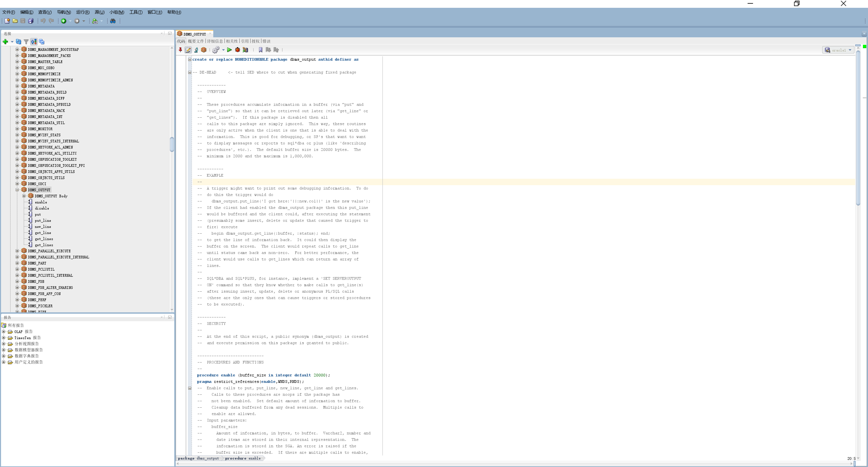
Task: Toggle code fold at the Enable calls comment
Action: click(190, 388)
